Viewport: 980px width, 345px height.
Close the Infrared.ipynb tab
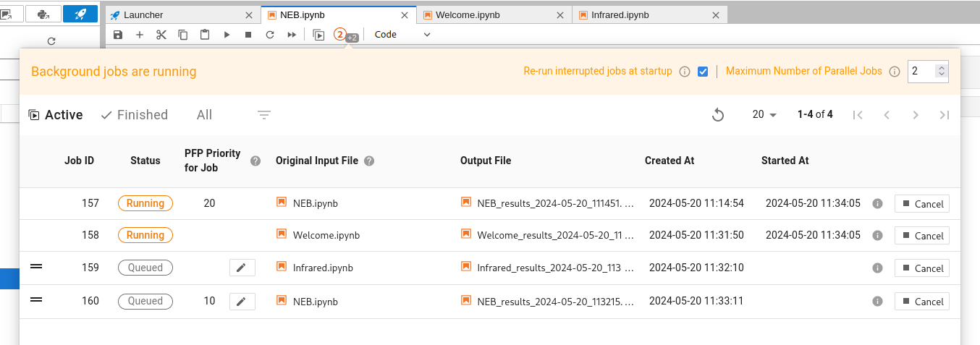click(x=716, y=14)
